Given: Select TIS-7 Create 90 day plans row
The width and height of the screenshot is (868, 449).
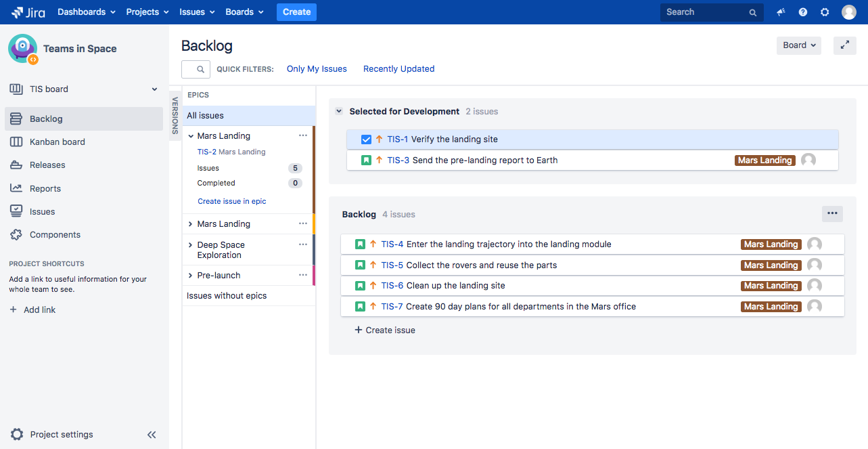Looking at the screenshot, I should click(593, 307).
